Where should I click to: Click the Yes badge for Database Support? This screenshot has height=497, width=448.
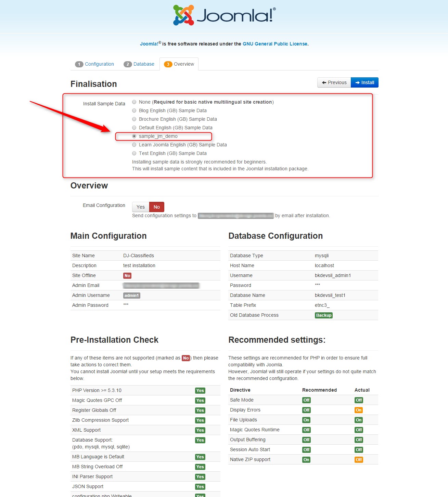[200, 440]
